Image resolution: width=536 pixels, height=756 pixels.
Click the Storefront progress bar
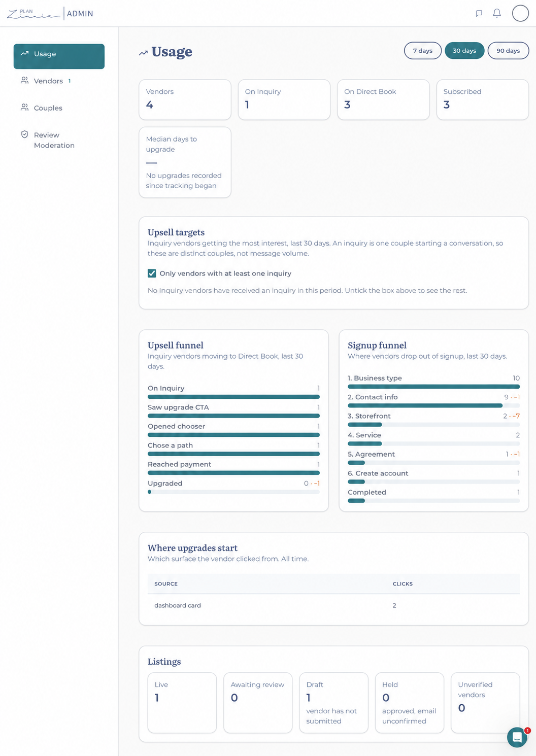[433, 424]
